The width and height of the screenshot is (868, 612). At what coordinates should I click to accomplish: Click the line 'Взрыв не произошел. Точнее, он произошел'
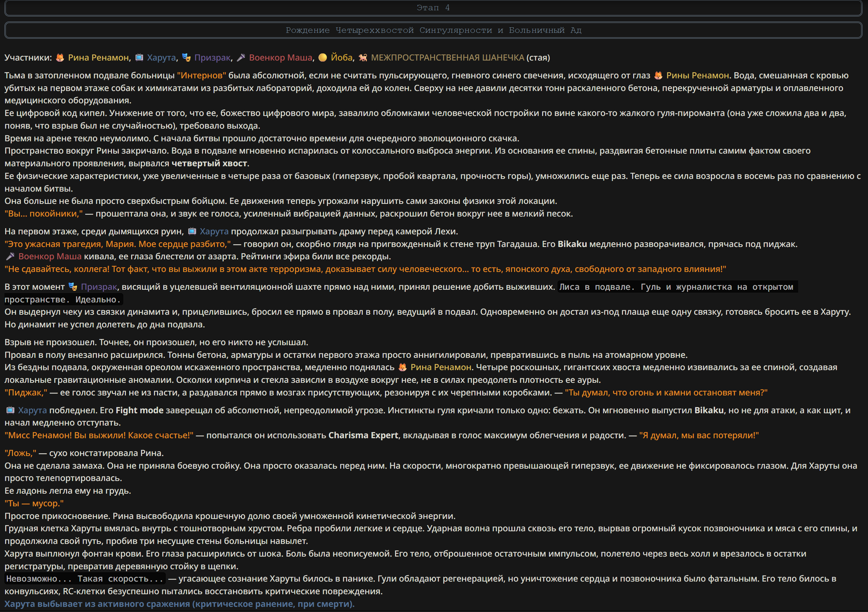[x=156, y=342]
